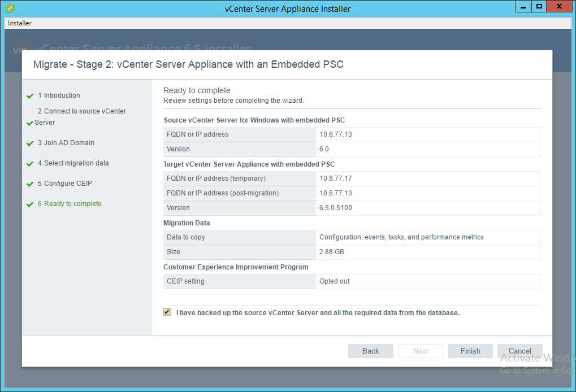Click the green checkmark beside Configure CEIP
The image size is (576, 392).
(x=30, y=184)
